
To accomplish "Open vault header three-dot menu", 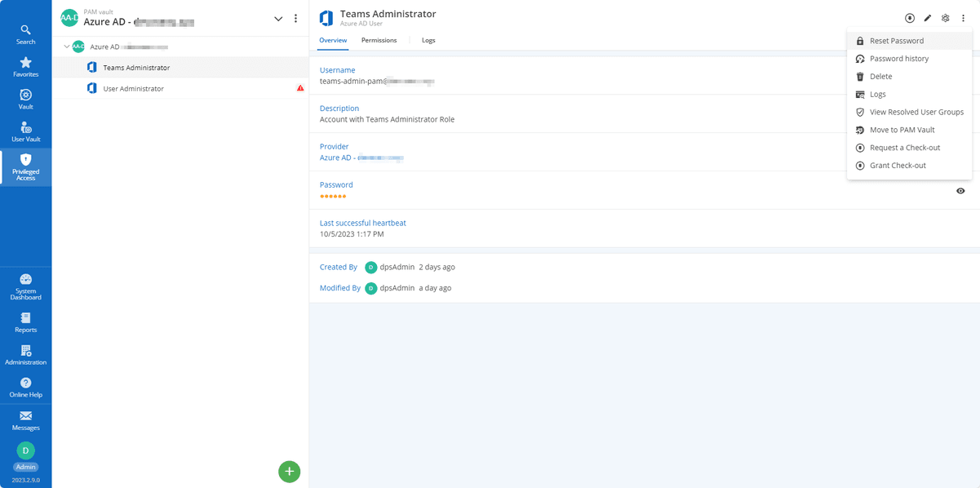I will click(x=295, y=19).
